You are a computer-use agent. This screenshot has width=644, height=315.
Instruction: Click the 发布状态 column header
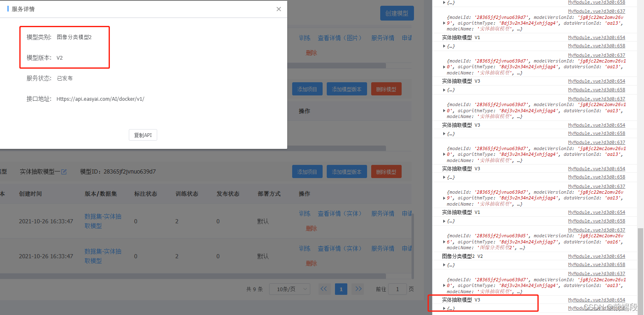[228, 194]
